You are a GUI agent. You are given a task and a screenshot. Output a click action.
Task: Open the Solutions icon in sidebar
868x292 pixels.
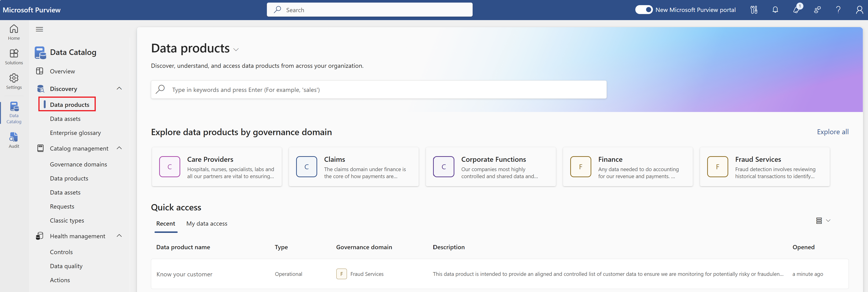[x=14, y=57]
